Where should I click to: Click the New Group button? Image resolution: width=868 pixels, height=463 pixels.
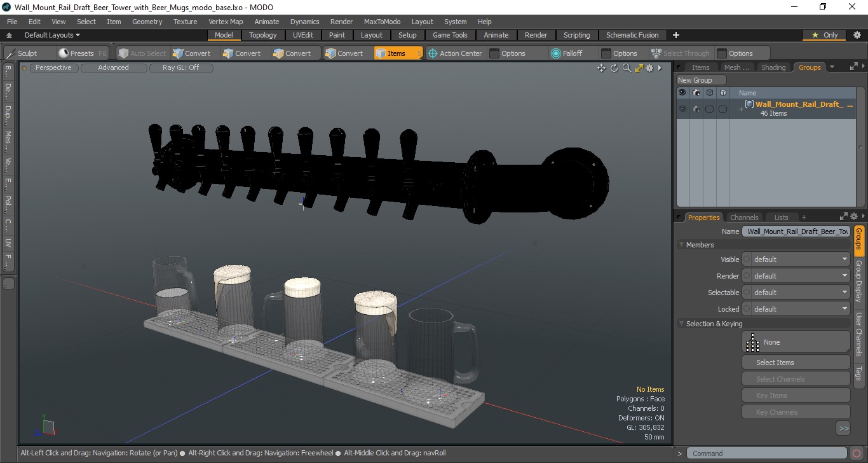(x=701, y=80)
